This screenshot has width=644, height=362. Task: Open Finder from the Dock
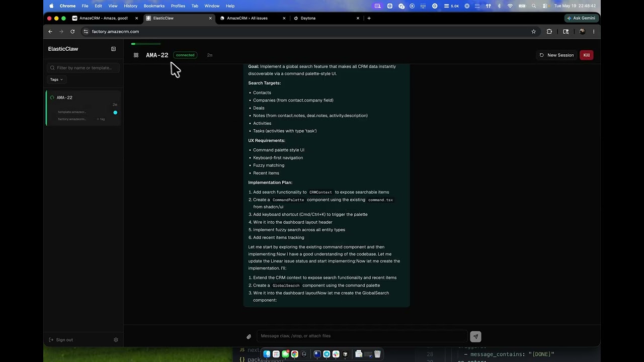[x=267, y=354]
